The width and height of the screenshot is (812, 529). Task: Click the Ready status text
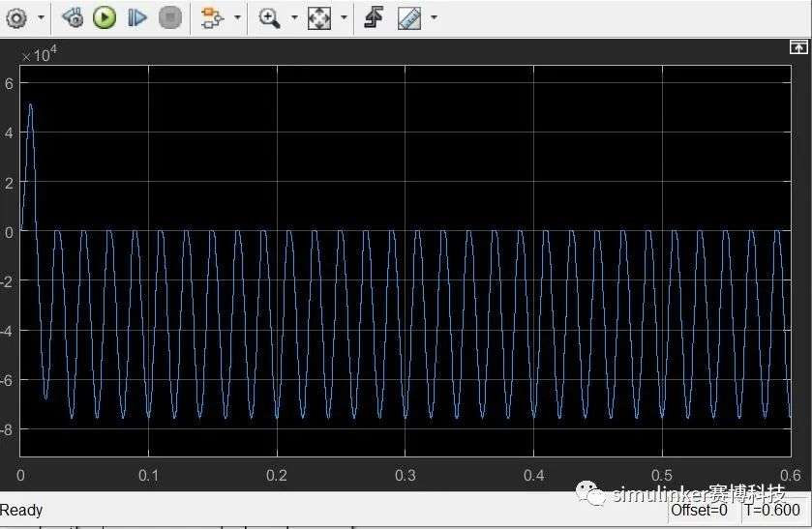tap(21, 510)
